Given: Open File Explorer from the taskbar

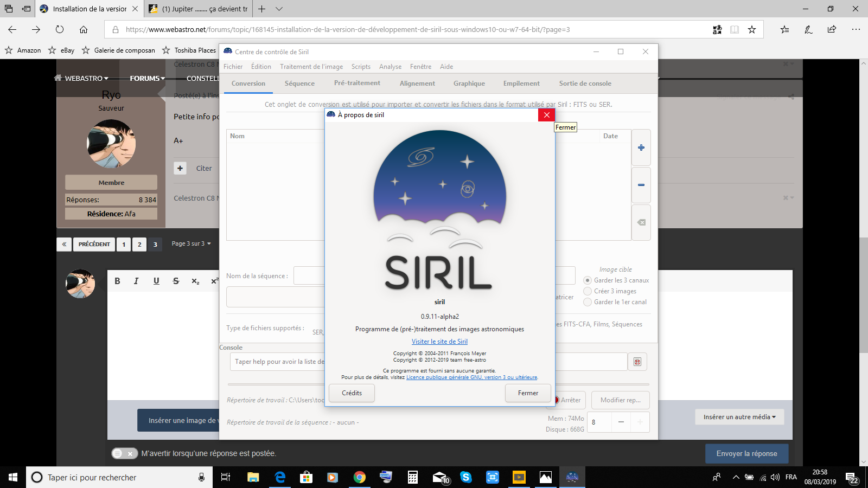Looking at the screenshot, I should tap(253, 477).
